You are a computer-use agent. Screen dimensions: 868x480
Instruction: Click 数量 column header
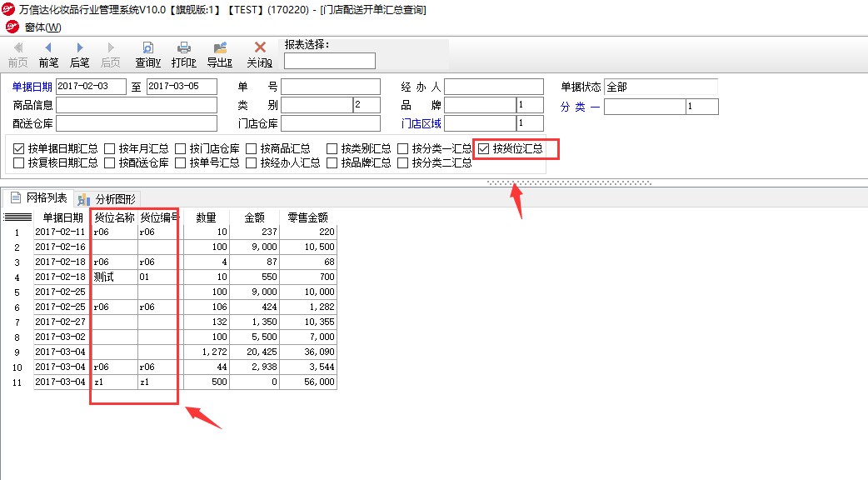tap(206, 217)
